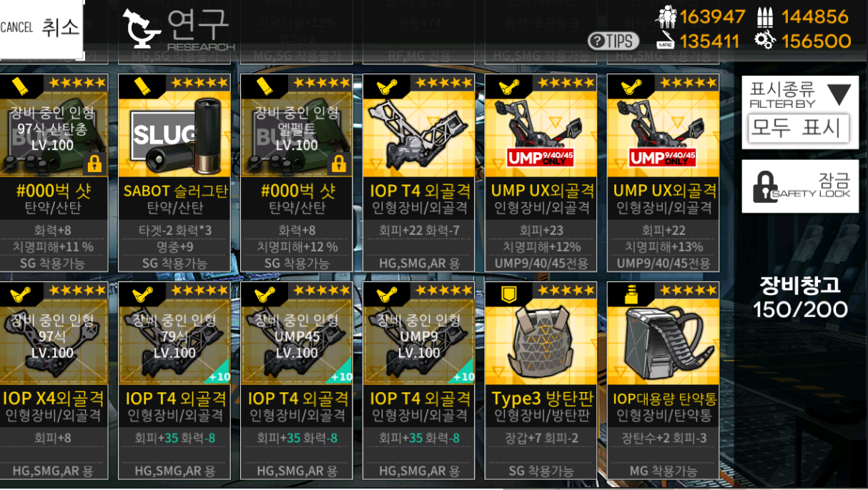Select the SABOT 슬러그탄 equipment card

point(176,172)
